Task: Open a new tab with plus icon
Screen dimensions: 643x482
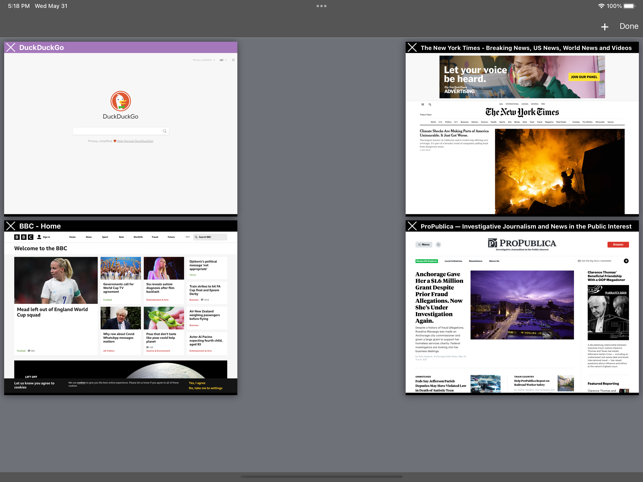Action: click(x=604, y=27)
